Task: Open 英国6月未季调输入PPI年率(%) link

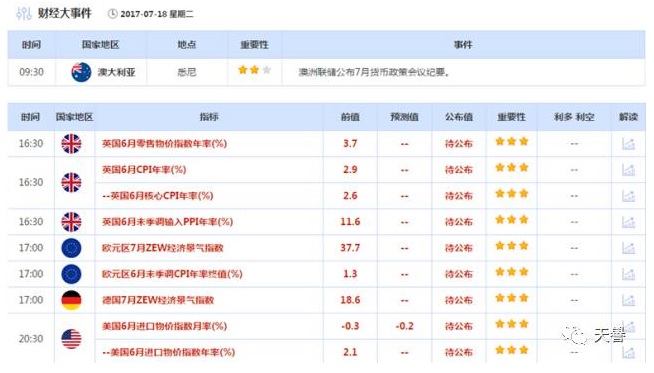Action: click(x=167, y=222)
